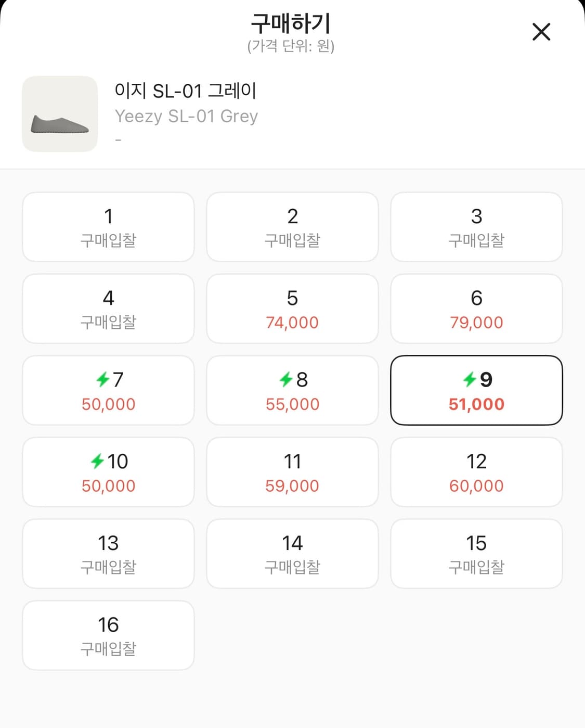Tap the 55,000 price on size 8
Viewport: 585px width, 728px height.
click(292, 404)
